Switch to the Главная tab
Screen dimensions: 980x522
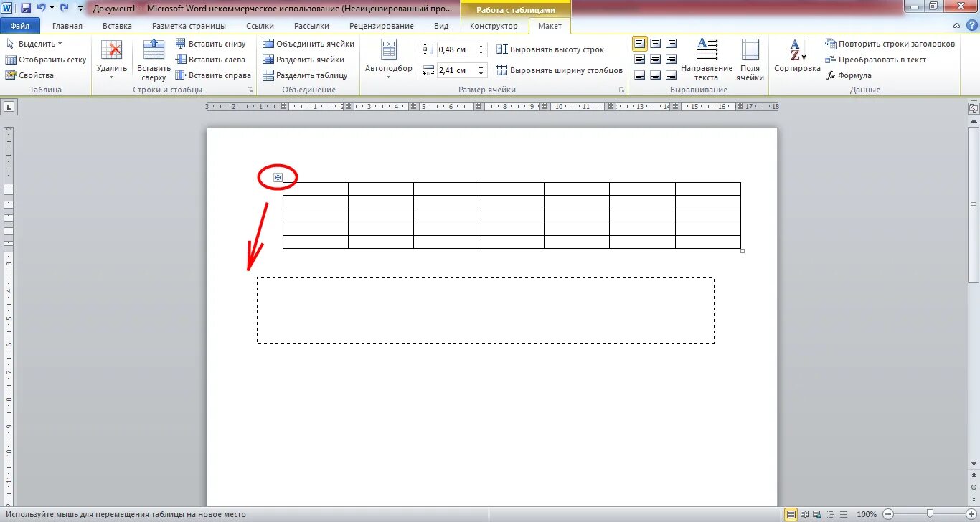[67, 26]
